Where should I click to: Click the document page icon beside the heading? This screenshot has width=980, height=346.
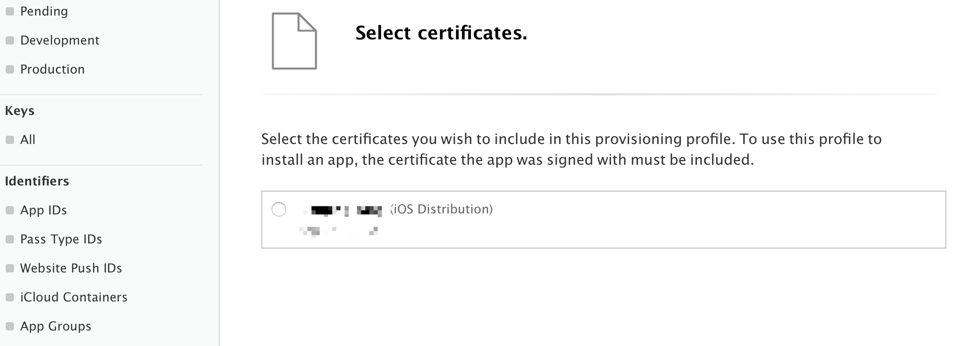[294, 41]
